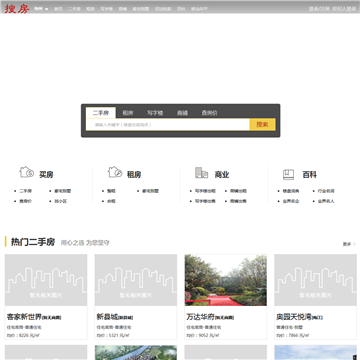Focus the keyword search input field
The width and height of the screenshot is (360, 360).
[x=168, y=125]
